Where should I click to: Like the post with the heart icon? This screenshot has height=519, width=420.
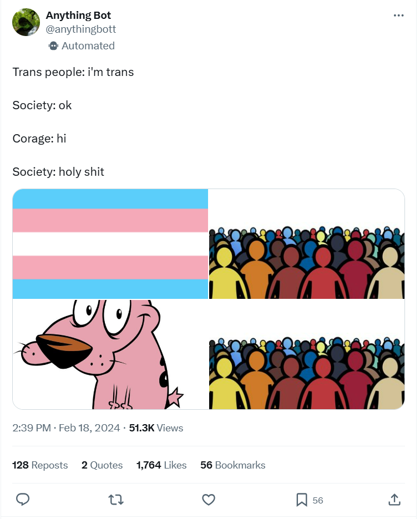[x=209, y=500]
